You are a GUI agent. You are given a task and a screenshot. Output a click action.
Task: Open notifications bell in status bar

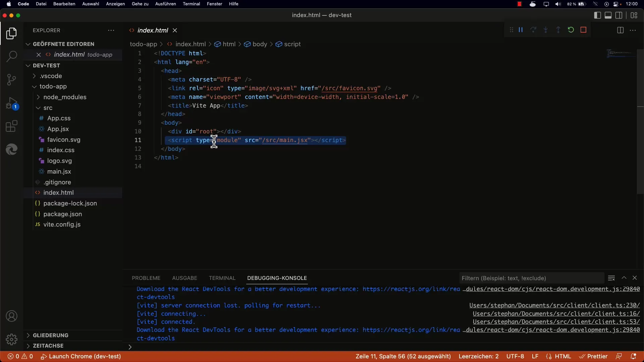point(633,356)
